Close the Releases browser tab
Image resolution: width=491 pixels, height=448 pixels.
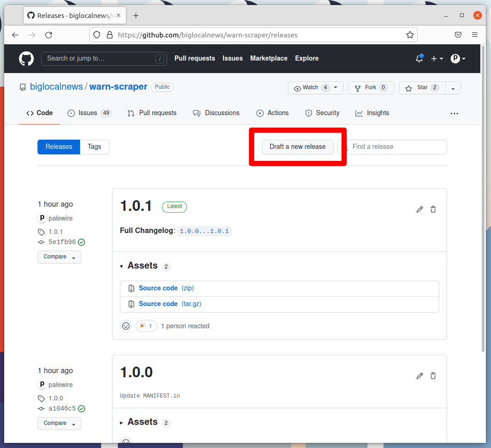(x=118, y=15)
